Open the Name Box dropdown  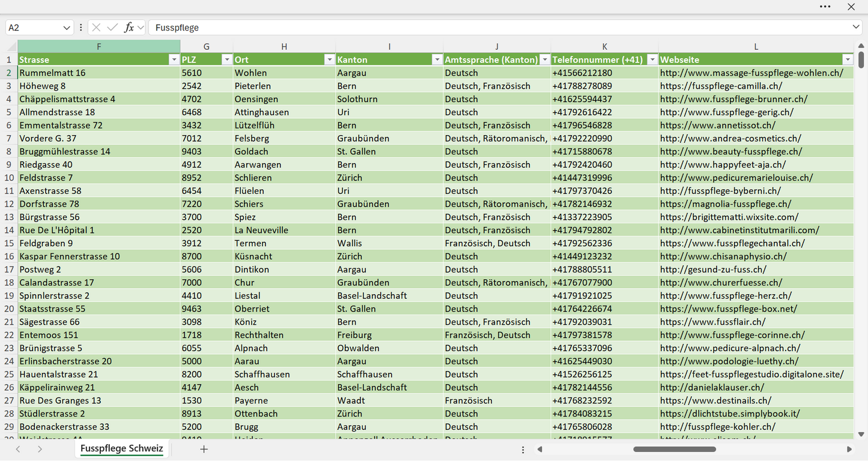[66, 28]
